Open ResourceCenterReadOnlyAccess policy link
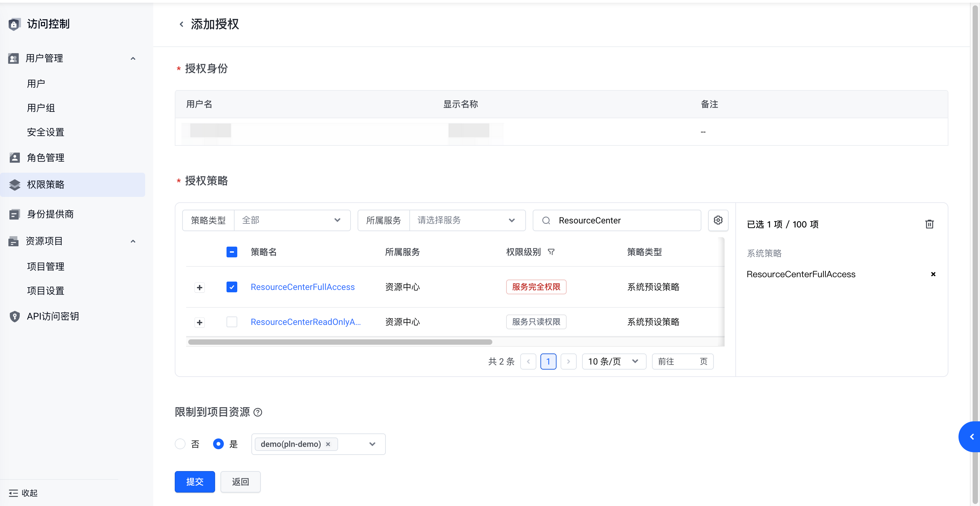This screenshot has height=506, width=980. coord(305,322)
